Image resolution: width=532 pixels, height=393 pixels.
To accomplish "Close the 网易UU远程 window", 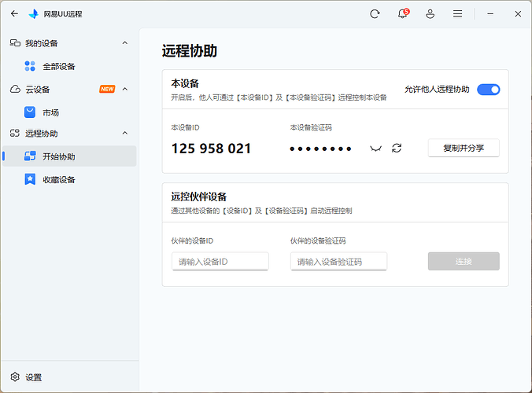I will click(x=518, y=14).
